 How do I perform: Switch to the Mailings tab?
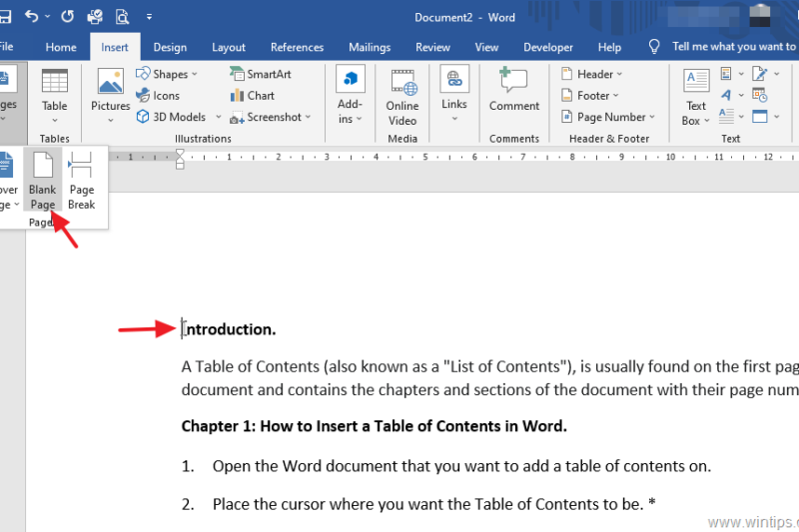pos(370,47)
